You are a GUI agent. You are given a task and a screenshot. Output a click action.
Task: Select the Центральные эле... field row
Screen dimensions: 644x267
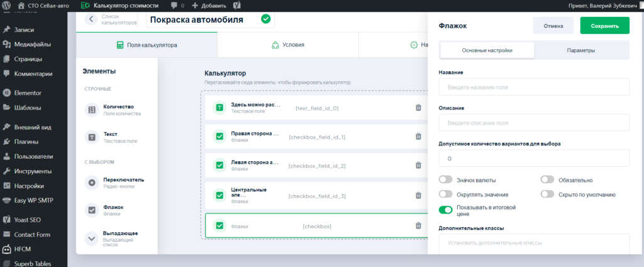coord(316,195)
